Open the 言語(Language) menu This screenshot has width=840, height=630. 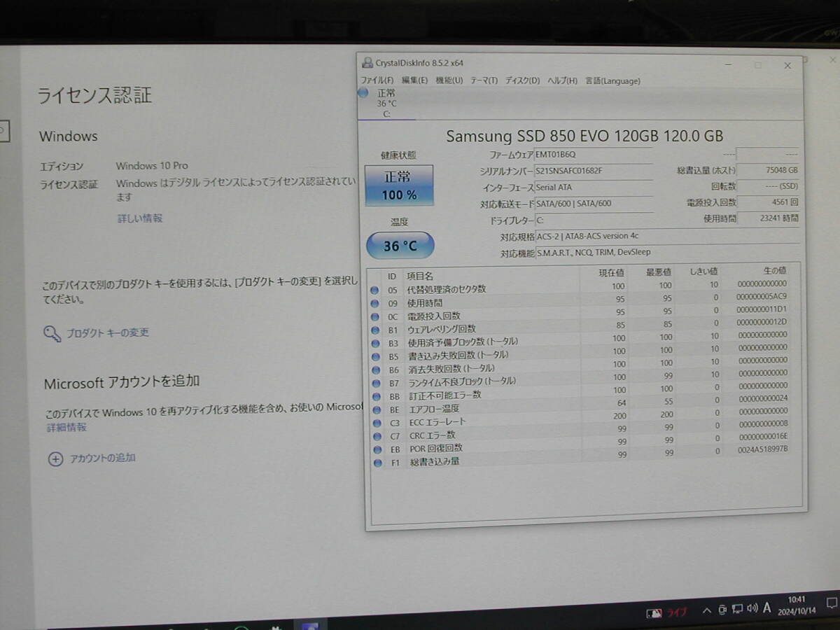click(x=612, y=80)
